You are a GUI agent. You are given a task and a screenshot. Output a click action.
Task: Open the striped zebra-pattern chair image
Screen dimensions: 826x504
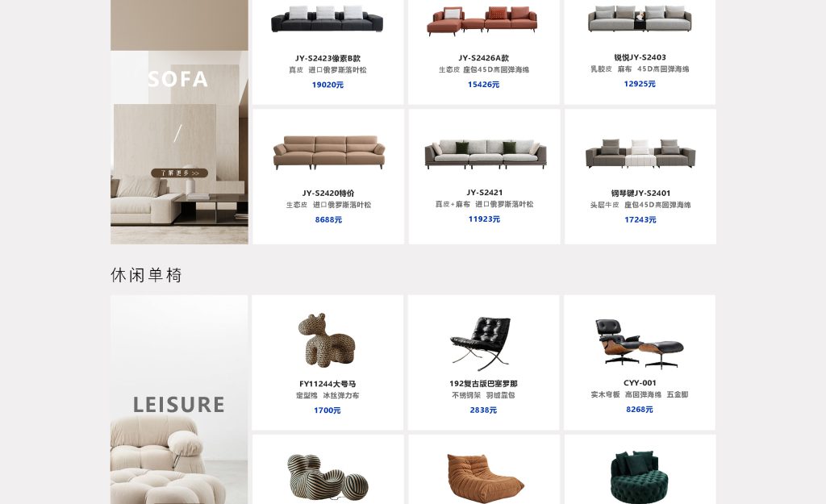[x=327, y=476]
